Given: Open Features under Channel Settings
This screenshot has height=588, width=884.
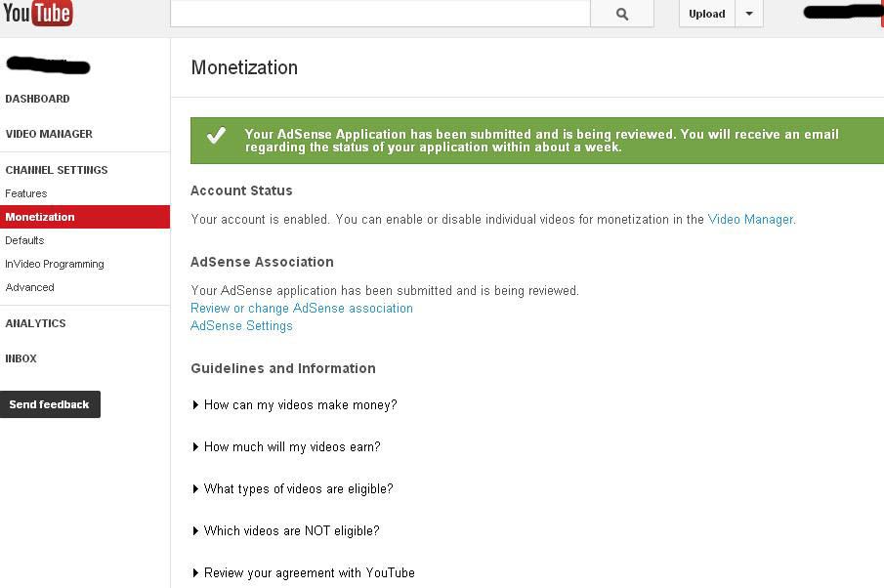Looking at the screenshot, I should (26, 193).
